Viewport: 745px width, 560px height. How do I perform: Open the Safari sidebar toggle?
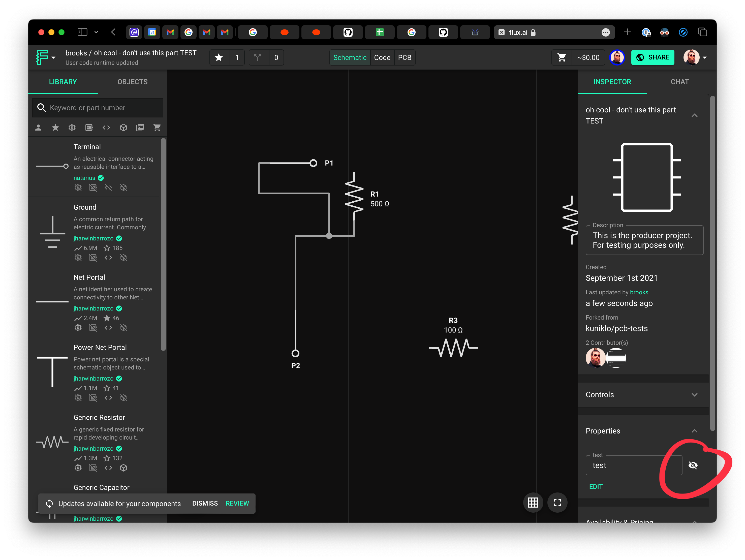82,32
